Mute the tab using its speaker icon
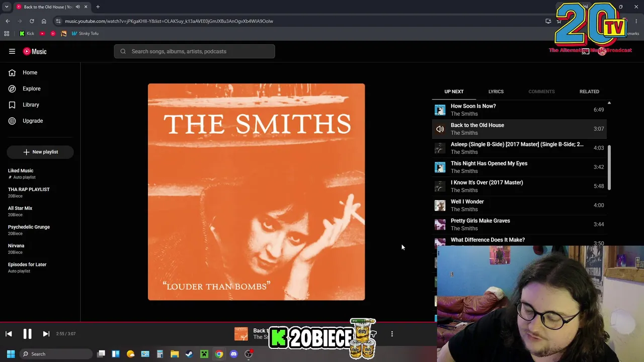 tap(77, 7)
